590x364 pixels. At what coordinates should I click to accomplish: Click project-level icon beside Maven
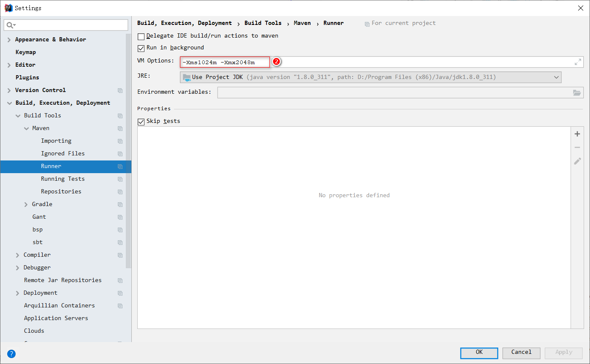120,128
